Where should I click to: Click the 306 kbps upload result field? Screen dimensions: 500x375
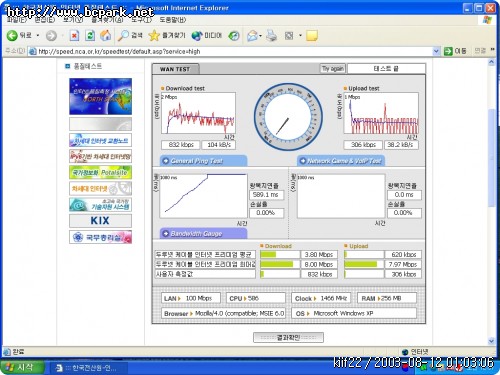tap(363, 145)
